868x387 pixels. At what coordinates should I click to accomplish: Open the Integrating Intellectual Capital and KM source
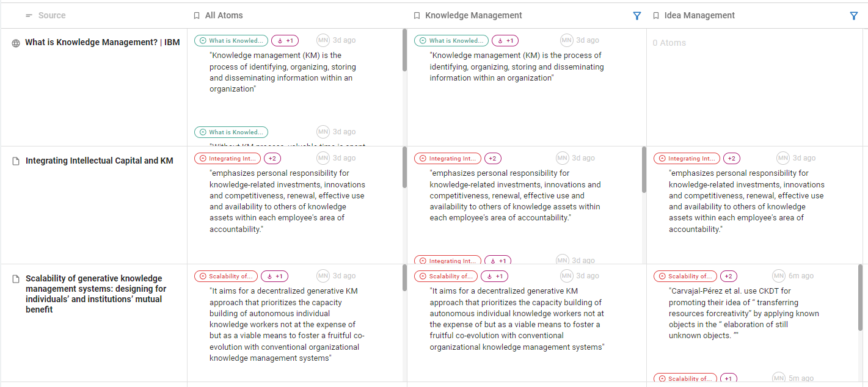pyautogui.click(x=99, y=161)
